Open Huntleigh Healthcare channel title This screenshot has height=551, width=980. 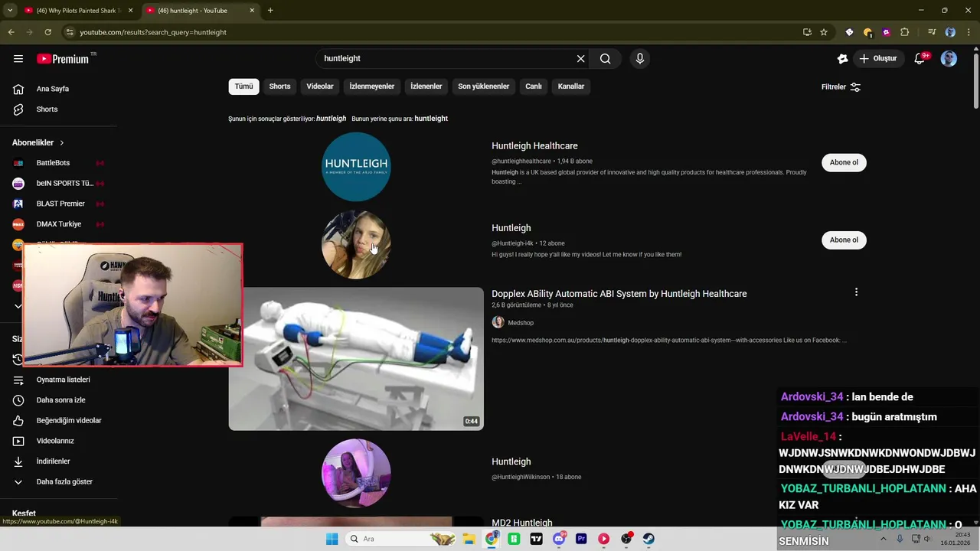point(534,146)
